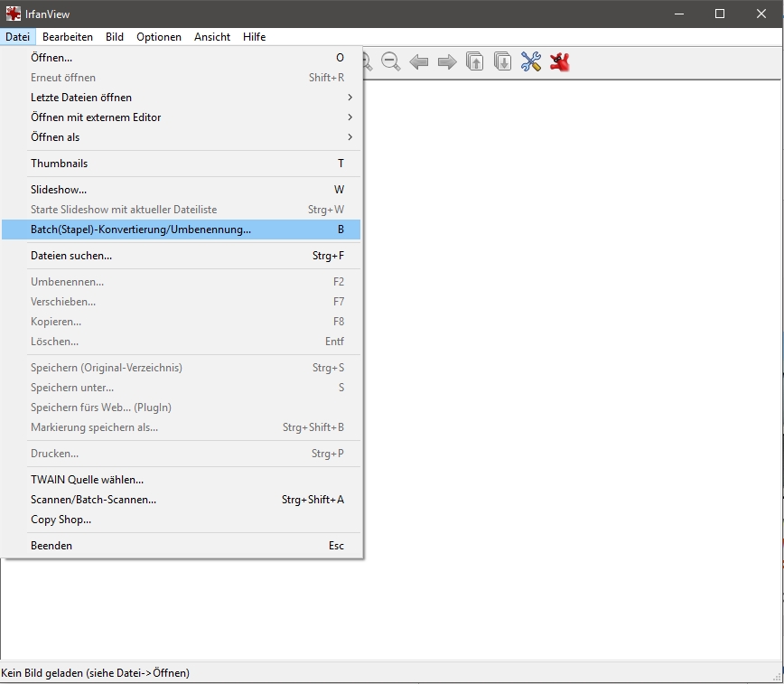Viewport: 784px width, 684px height.
Task: Click Markierung speichern als... entry
Action: [x=181, y=427]
